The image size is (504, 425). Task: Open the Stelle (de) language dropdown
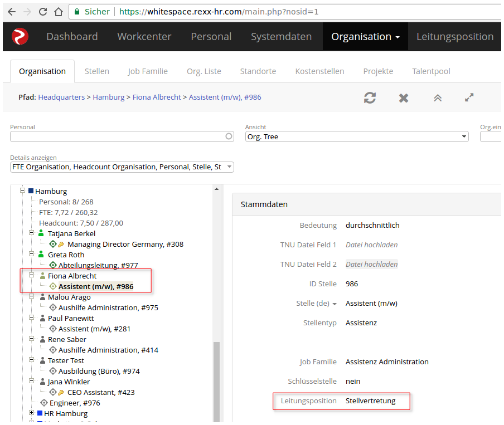click(x=335, y=304)
